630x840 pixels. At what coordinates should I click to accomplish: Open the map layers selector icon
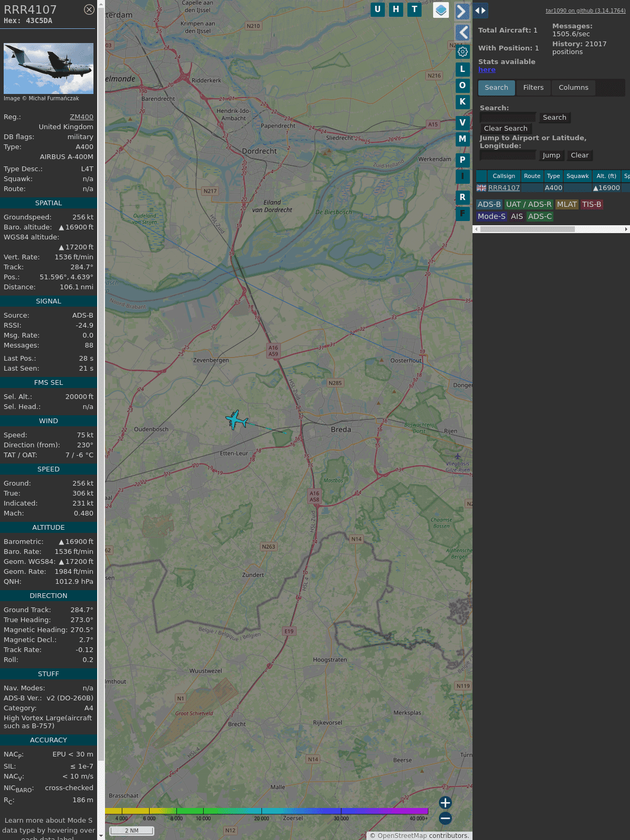[441, 10]
